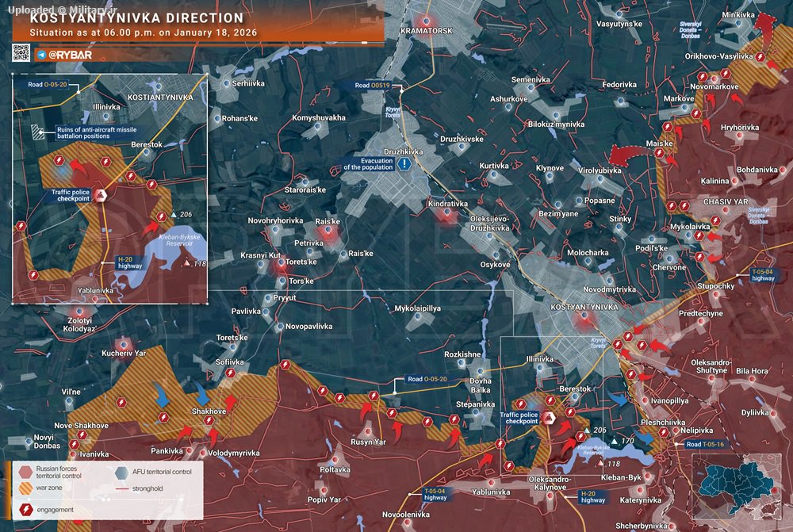Click the Kucheriv Yar label
The width and height of the screenshot is (793, 532).
coord(124,354)
